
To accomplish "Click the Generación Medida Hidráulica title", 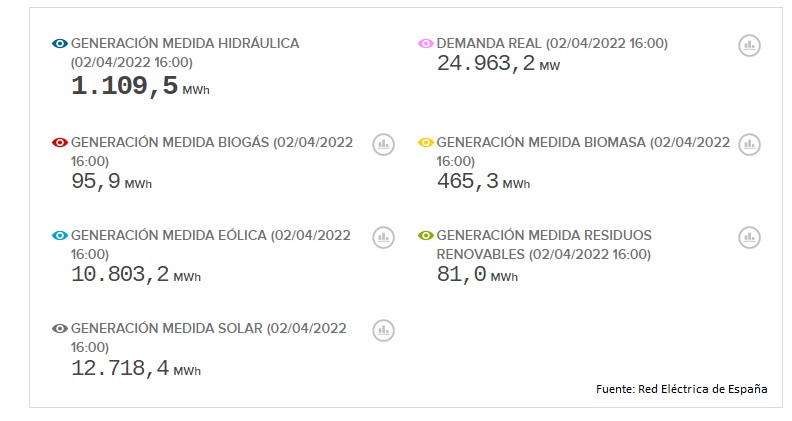I will click(x=185, y=53).
